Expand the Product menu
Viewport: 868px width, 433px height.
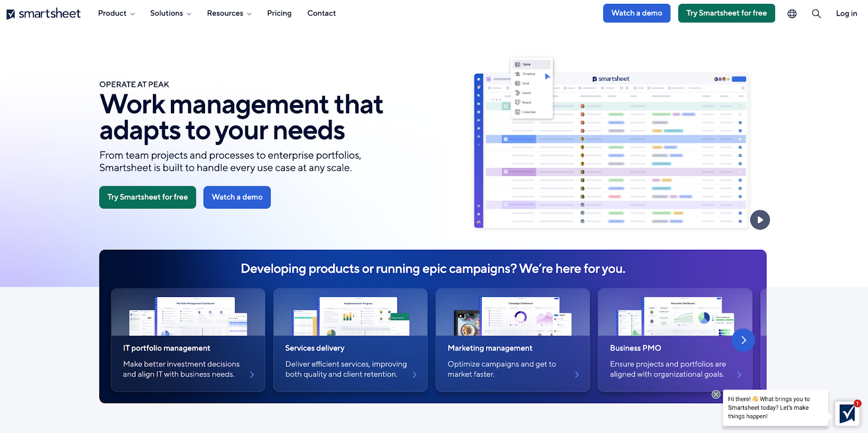[116, 13]
